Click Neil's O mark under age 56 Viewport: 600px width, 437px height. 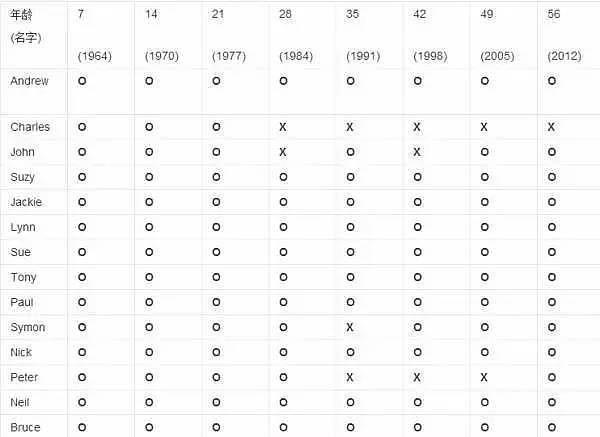click(x=552, y=402)
